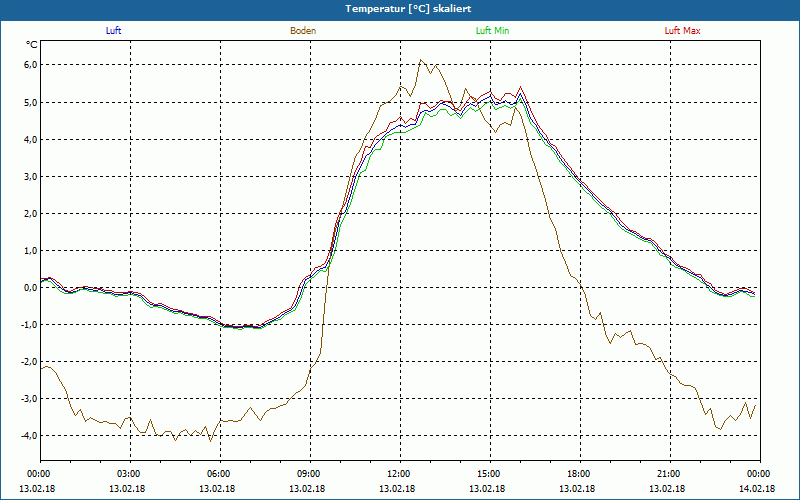
Task: Click the Boden curve minimum before 06:00
Action: [x=210, y=441]
